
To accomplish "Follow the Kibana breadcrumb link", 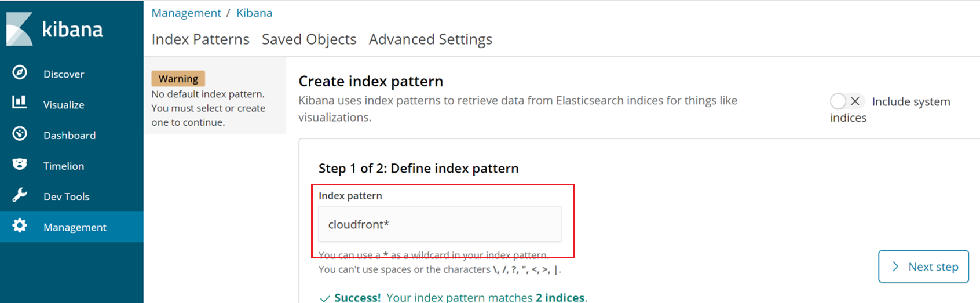I will tap(254, 13).
